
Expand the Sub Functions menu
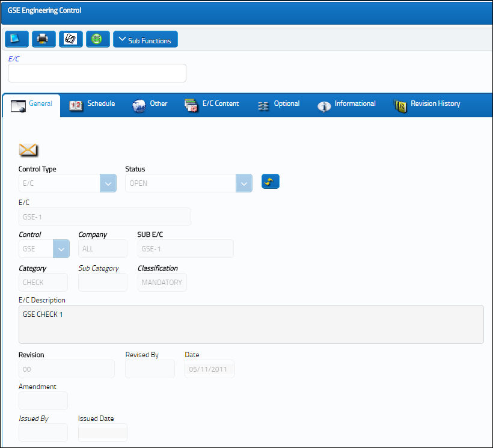click(x=145, y=39)
